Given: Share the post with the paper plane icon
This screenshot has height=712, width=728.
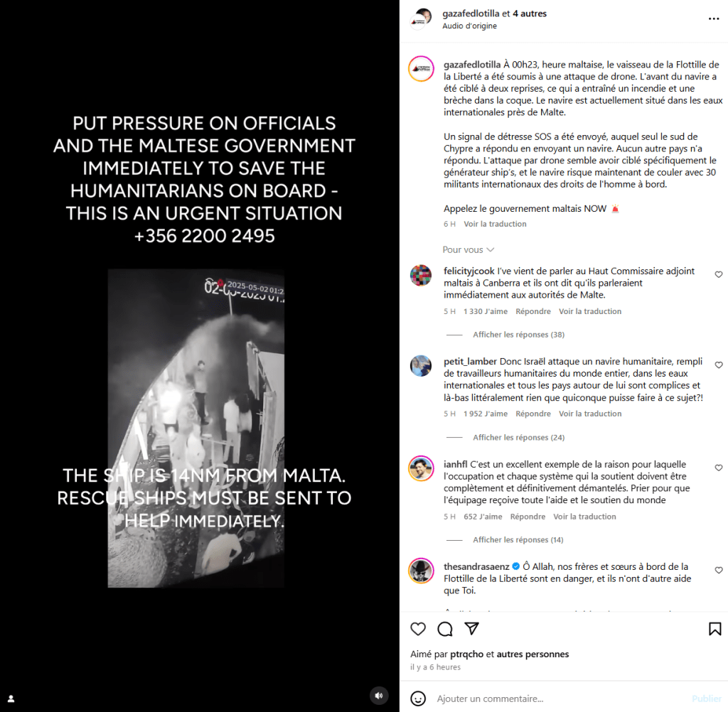Looking at the screenshot, I should coord(472,628).
